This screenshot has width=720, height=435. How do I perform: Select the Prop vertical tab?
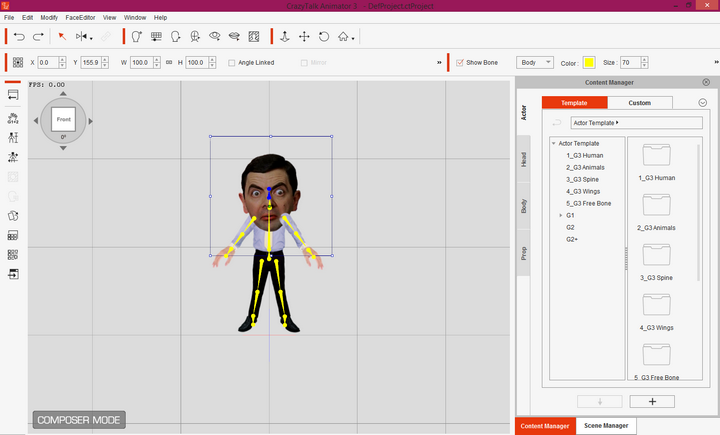pos(523,253)
